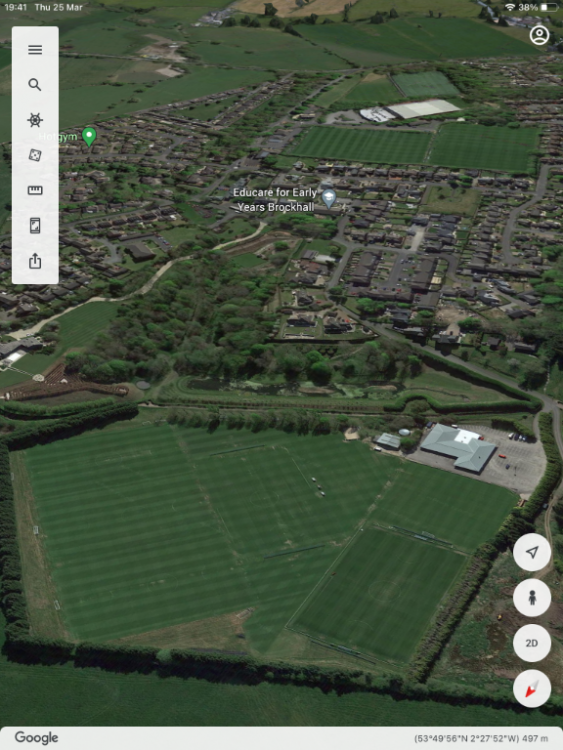Open the hamburger menu
The width and height of the screenshot is (563, 750).
pos(35,50)
